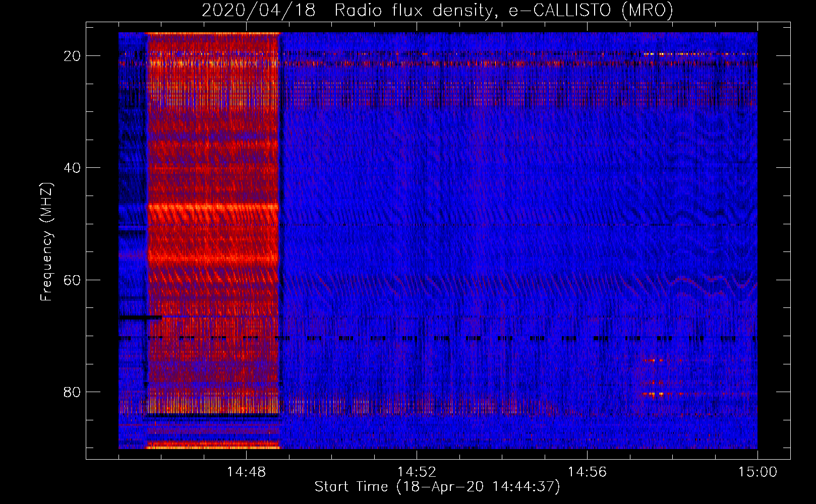Click the 40 MHz frequency tick label
This screenshot has width=816, height=504.
coord(73,168)
